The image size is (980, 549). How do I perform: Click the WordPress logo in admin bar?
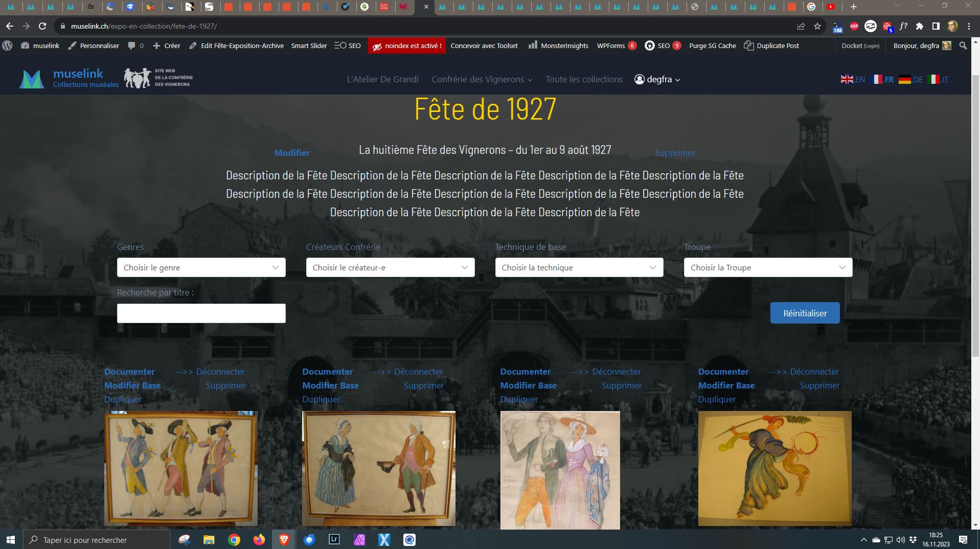tap(7, 45)
